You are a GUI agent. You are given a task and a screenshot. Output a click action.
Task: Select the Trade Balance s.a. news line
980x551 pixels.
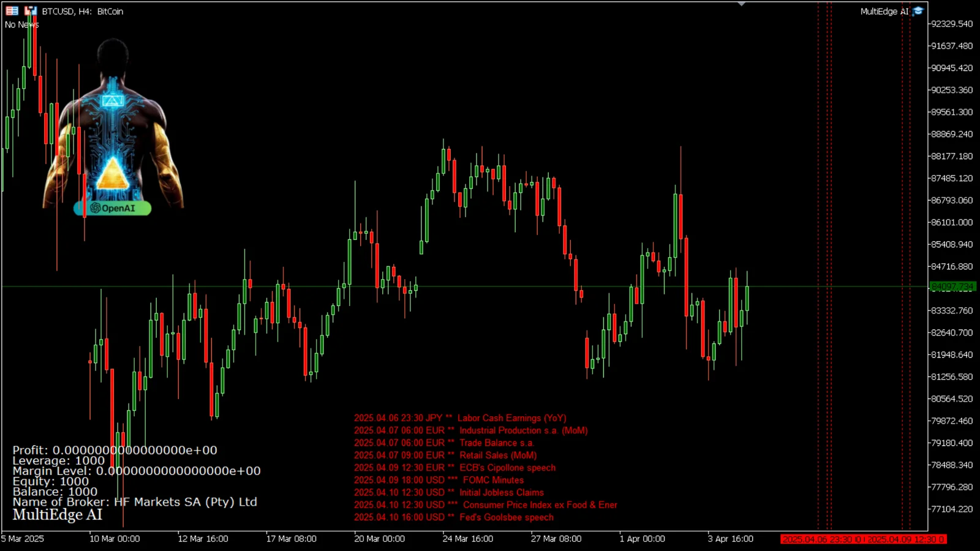pos(444,443)
